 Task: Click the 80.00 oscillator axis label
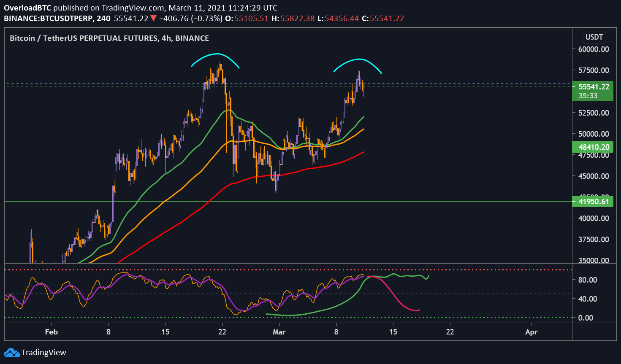[x=588, y=280]
